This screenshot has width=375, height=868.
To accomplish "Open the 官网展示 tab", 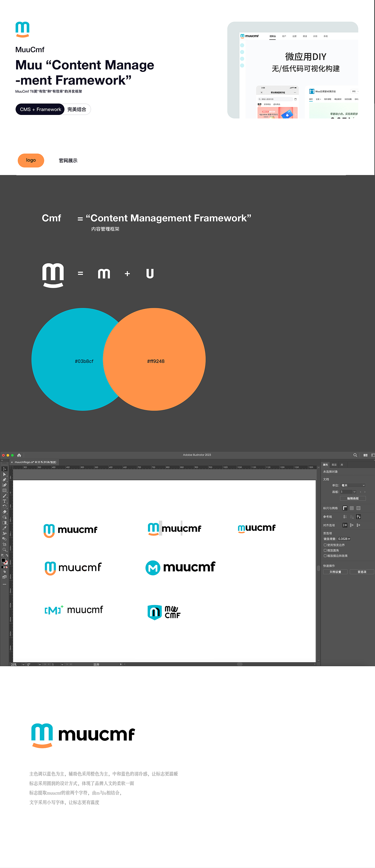I will coord(68,161).
